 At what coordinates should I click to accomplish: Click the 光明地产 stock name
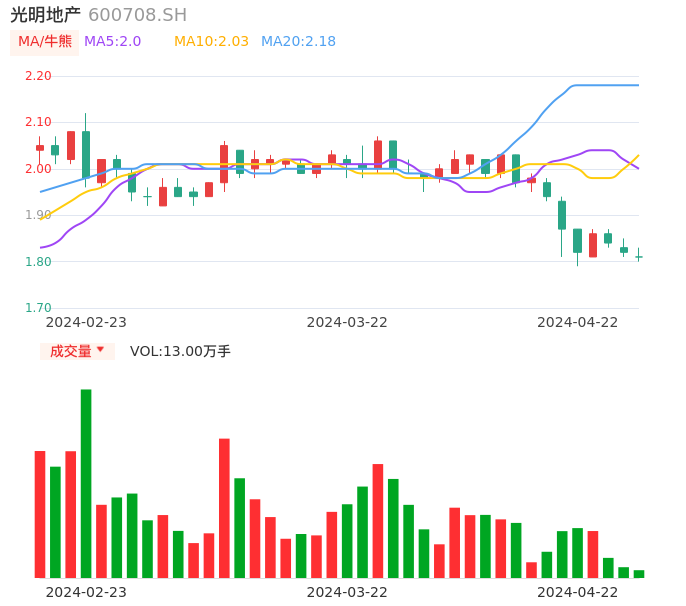tap(45, 15)
